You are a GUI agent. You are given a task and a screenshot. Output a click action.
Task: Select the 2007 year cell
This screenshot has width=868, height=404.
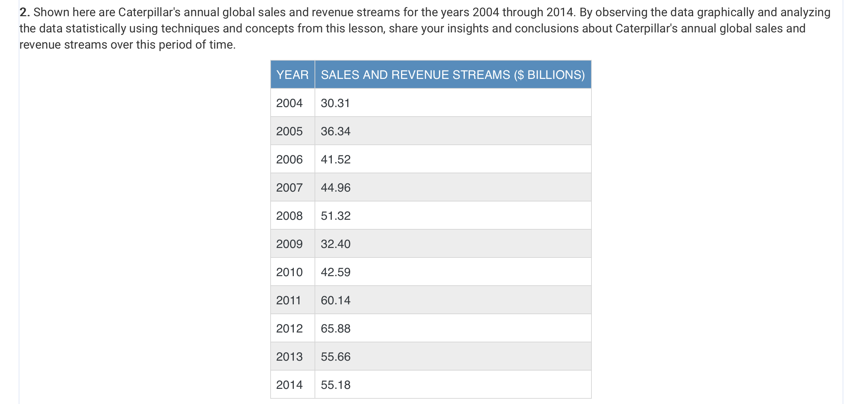point(292,187)
